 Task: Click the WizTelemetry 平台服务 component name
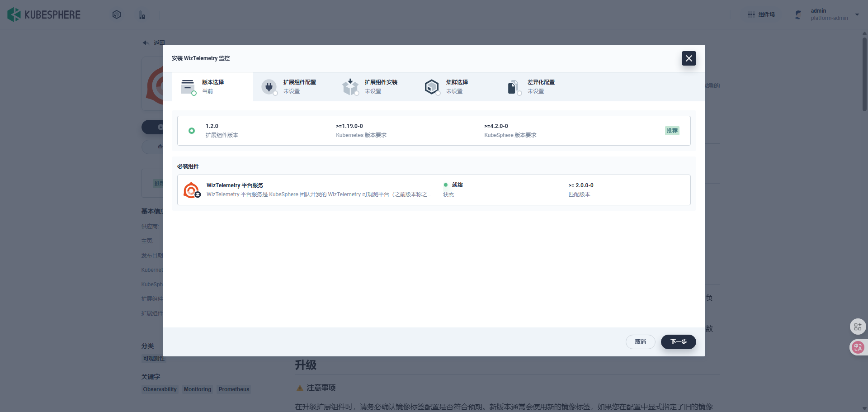tap(235, 185)
